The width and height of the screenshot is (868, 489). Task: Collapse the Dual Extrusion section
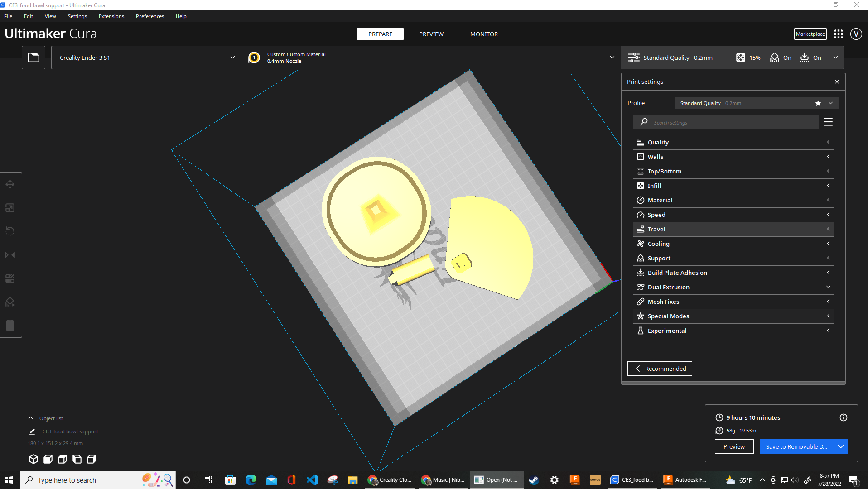point(733,287)
